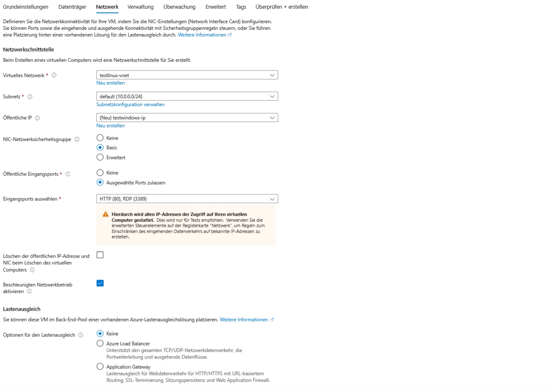Click Neu erstellen under Öffentliche IP
Image resolution: width=553 pixels, height=392 pixels.
(x=110, y=126)
